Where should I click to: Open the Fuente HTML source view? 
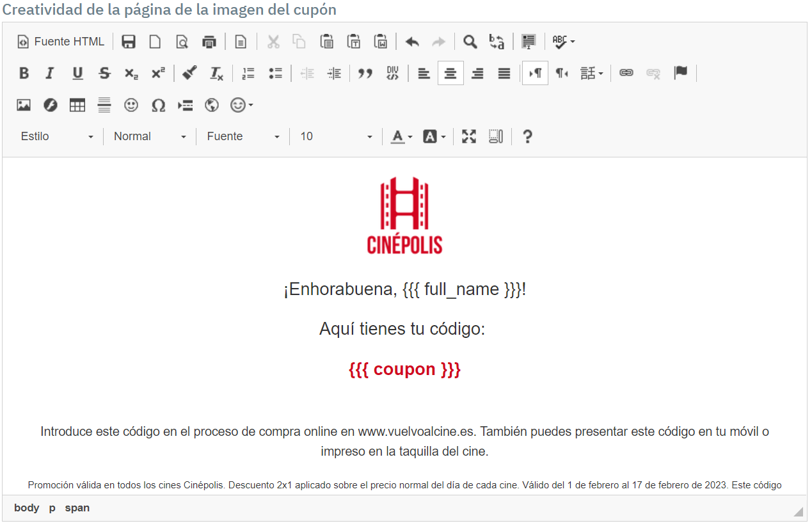(x=61, y=42)
